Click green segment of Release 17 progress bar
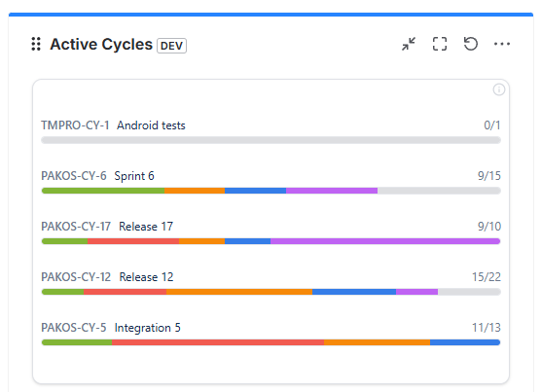 point(64,241)
